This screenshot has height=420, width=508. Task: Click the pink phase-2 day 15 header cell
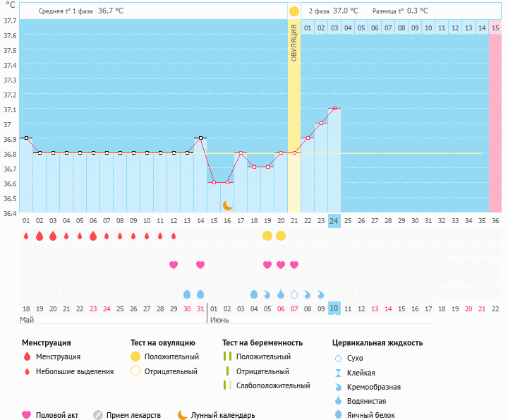(495, 28)
